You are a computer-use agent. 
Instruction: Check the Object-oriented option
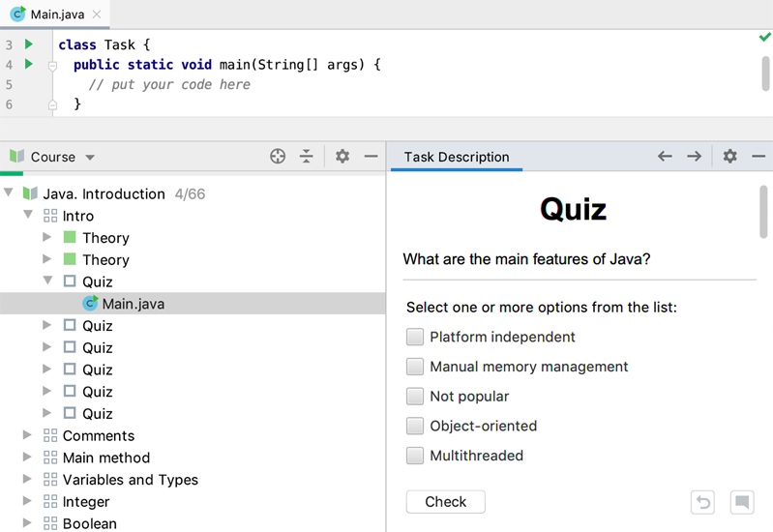point(415,426)
